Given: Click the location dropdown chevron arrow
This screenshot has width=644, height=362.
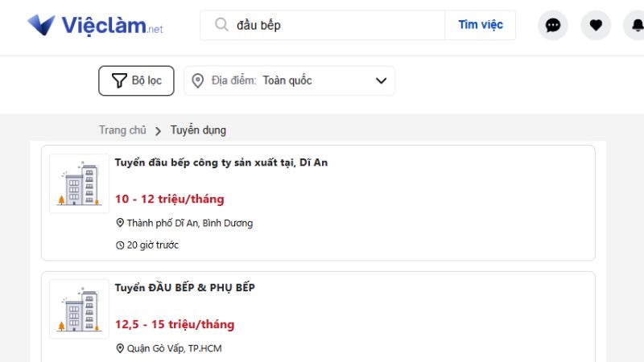Looking at the screenshot, I should pos(381,81).
